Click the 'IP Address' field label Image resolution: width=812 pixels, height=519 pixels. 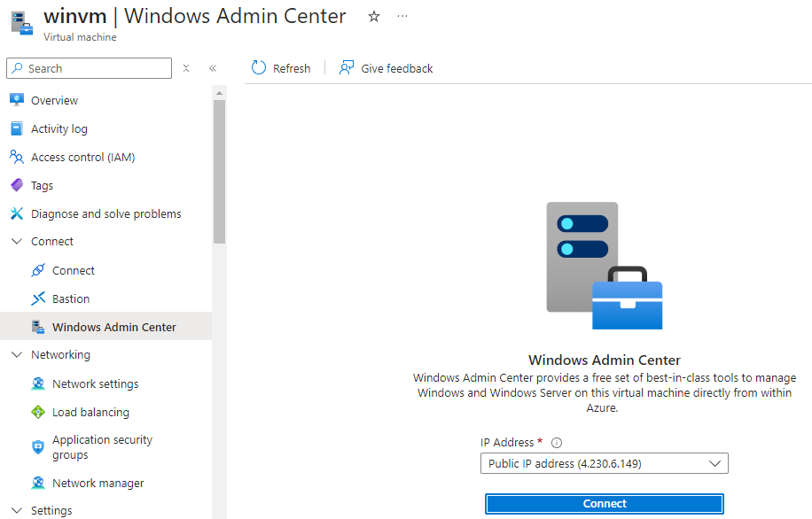[506, 443]
